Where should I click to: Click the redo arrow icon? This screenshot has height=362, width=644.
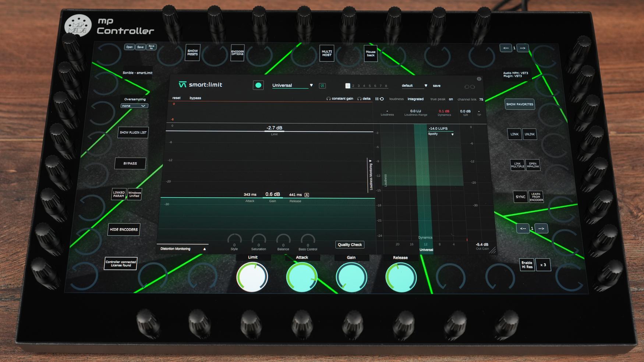[x=473, y=87]
